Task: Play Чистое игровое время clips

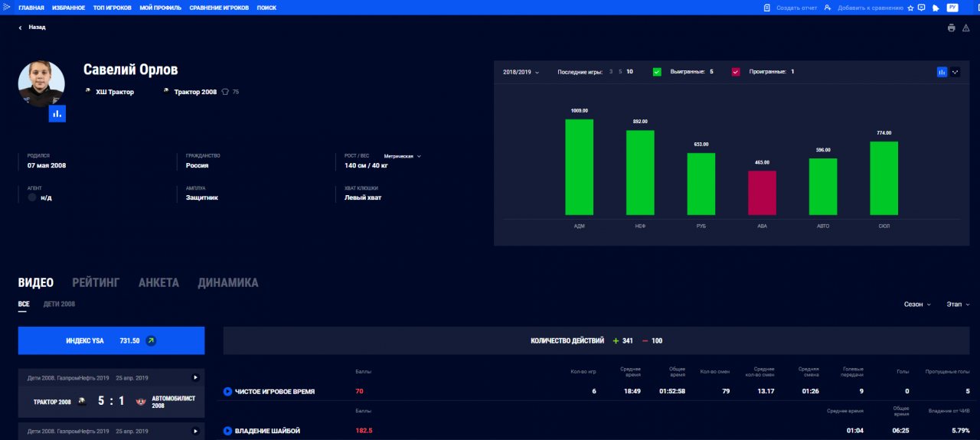Action: pos(227,391)
